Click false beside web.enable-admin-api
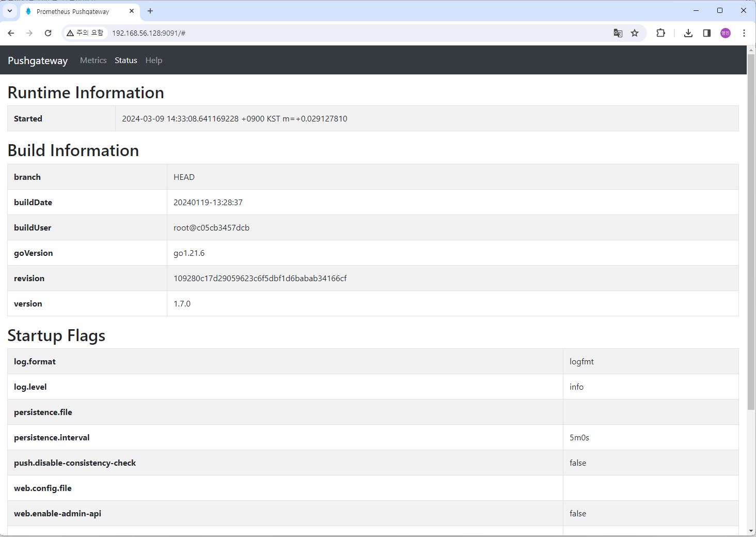 578,514
